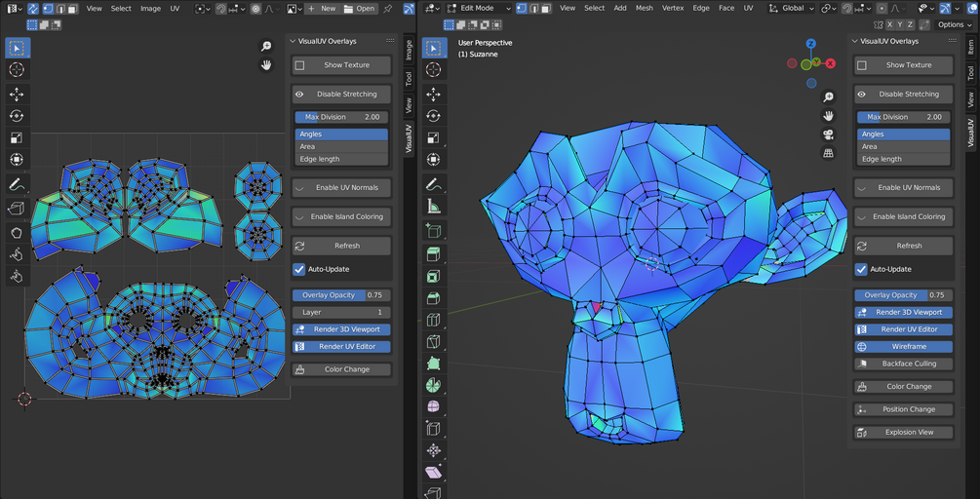Click the red X axis on the navigation gizmo
This screenshot has width=980, height=499.
point(831,63)
